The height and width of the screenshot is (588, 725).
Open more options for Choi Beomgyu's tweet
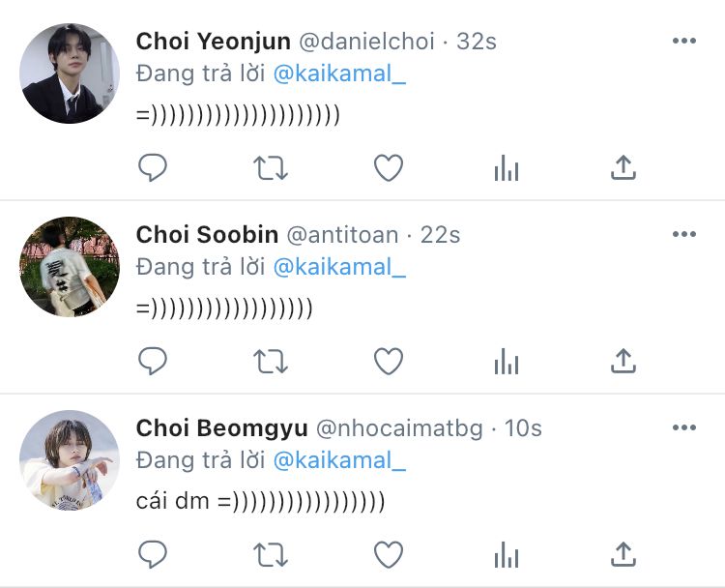tap(683, 427)
